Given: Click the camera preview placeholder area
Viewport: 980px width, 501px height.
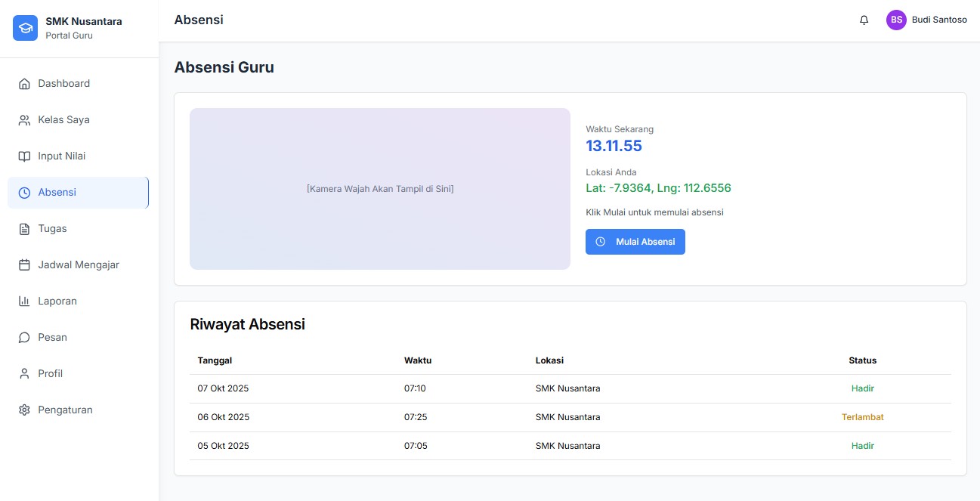Looking at the screenshot, I should [379, 189].
